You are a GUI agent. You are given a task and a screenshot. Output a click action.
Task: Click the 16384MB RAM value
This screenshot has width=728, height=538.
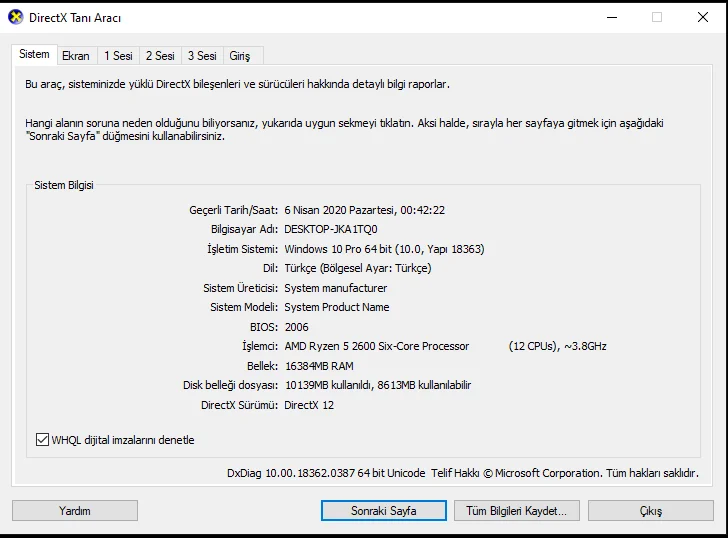pyautogui.click(x=319, y=366)
